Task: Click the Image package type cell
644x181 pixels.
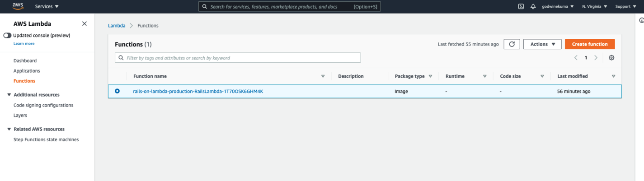Action: point(401,91)
